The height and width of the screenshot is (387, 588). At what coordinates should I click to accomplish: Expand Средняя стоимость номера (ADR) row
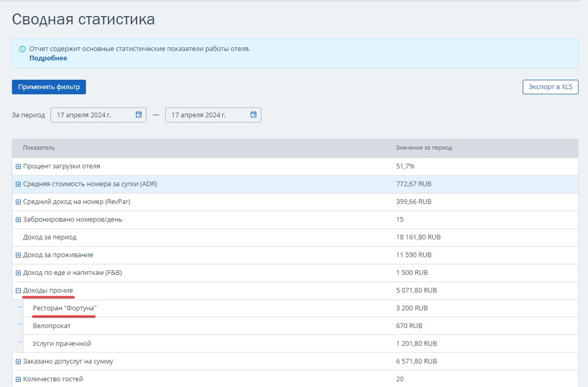point(18,184)
